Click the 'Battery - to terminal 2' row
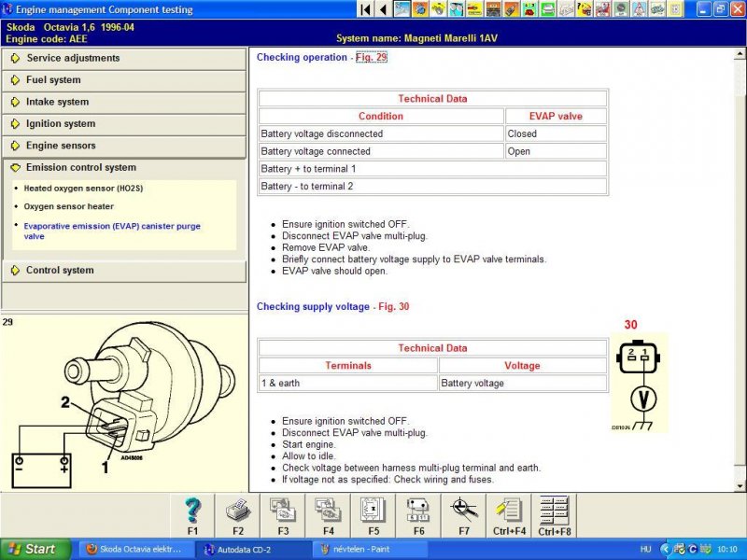The width and height of the screenshot is (747, 560). pos(432,187)
